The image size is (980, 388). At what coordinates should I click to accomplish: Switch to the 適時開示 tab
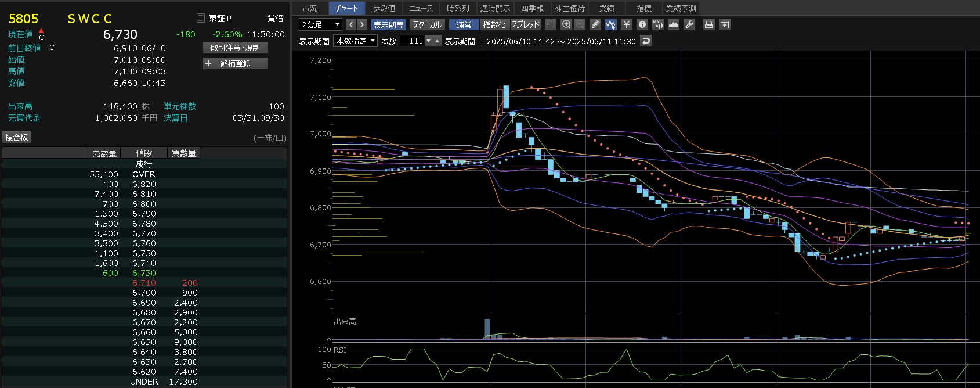click(496, 8)
